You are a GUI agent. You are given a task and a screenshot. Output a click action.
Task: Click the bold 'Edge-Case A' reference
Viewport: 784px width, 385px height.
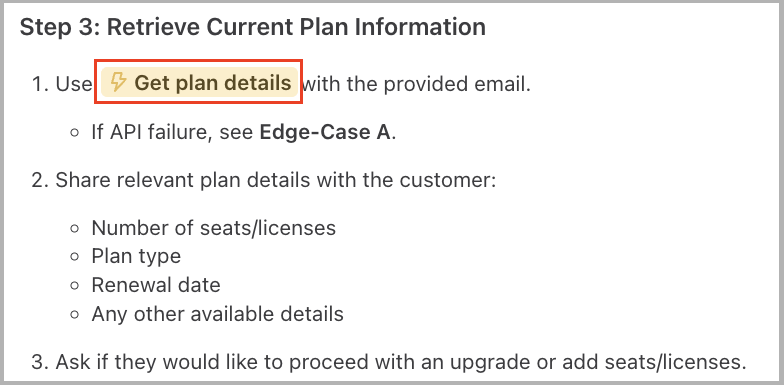point(325,132)
